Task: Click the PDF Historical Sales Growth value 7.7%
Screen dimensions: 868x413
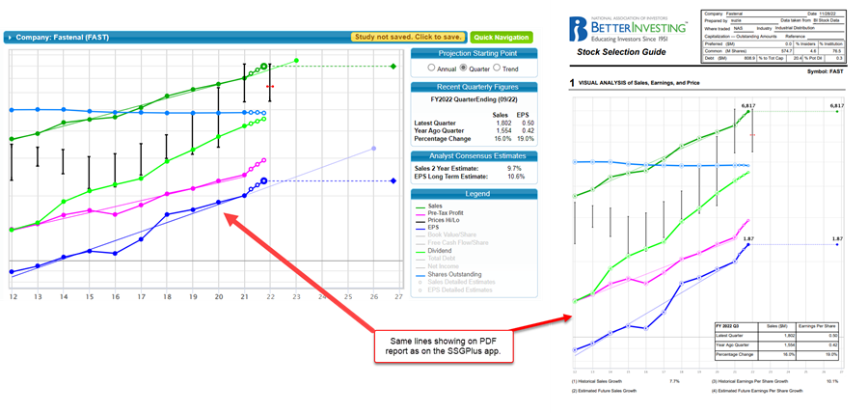Action: click(x=675, y=381)
